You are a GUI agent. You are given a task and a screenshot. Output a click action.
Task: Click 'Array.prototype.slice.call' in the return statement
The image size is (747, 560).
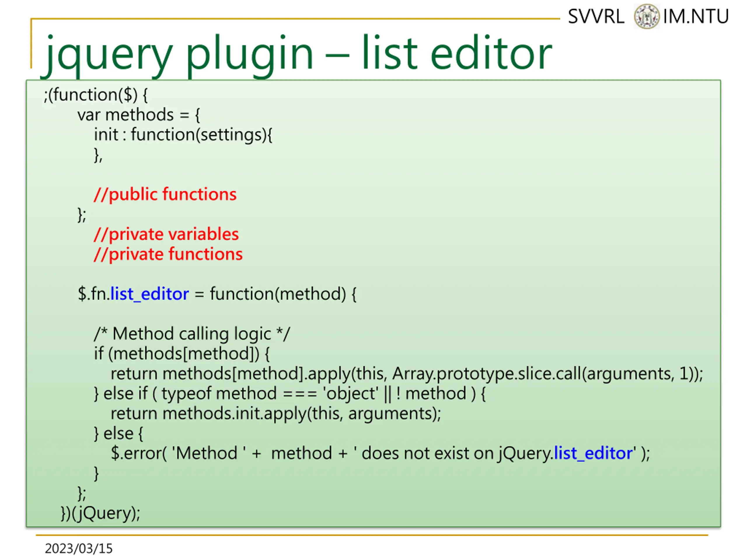(x=487, y=374)
